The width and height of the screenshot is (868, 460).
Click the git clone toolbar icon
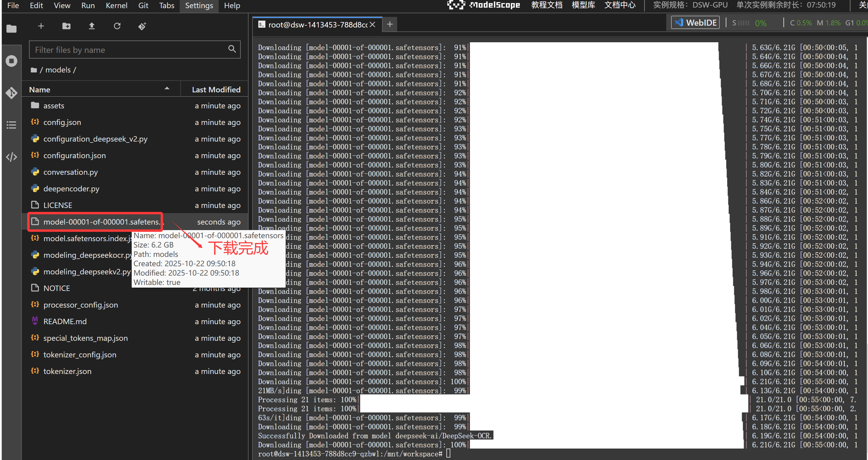[x=142, y=26]
